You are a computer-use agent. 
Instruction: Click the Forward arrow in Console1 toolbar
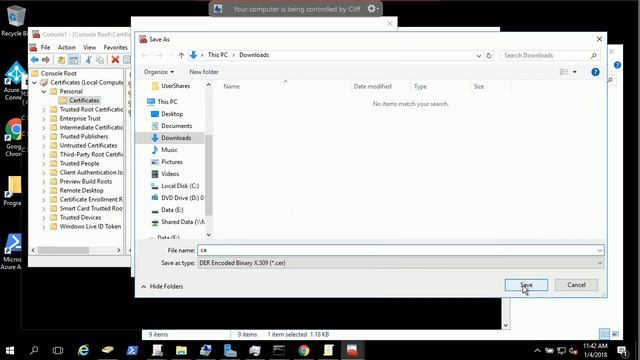pos(46,60)
